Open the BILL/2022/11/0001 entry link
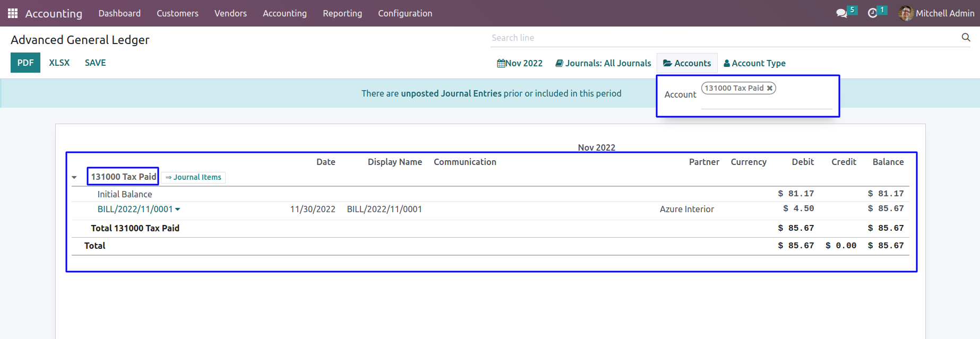Screen dimensions: 980x339 point(135,209)
